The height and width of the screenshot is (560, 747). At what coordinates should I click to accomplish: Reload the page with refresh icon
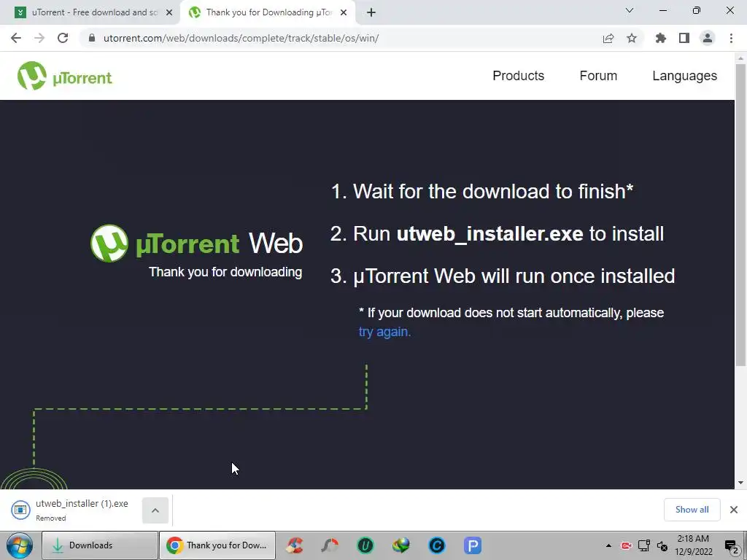click(63, 38)
